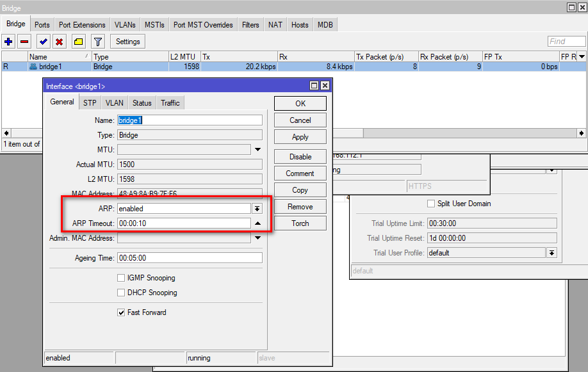Screen dimensions: 588x372
Task: Enable DHCP Snooping checkbox
Action: point(121,293)
